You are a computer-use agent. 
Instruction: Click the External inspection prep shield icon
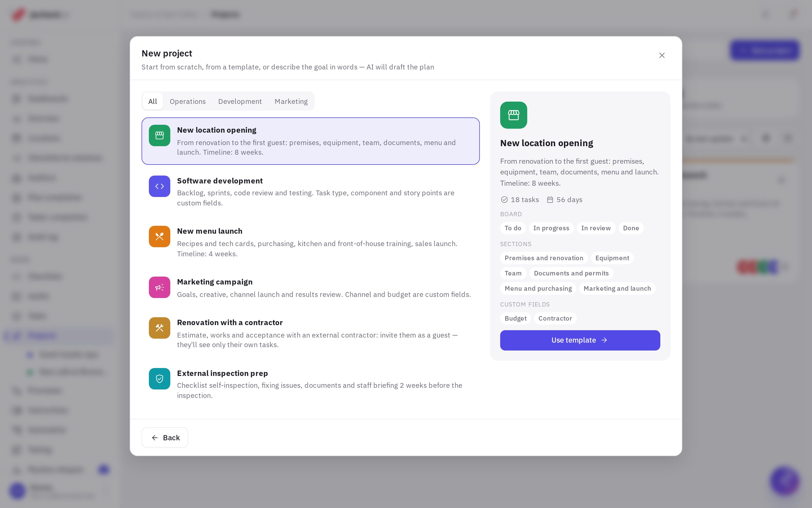click(159, 379)
